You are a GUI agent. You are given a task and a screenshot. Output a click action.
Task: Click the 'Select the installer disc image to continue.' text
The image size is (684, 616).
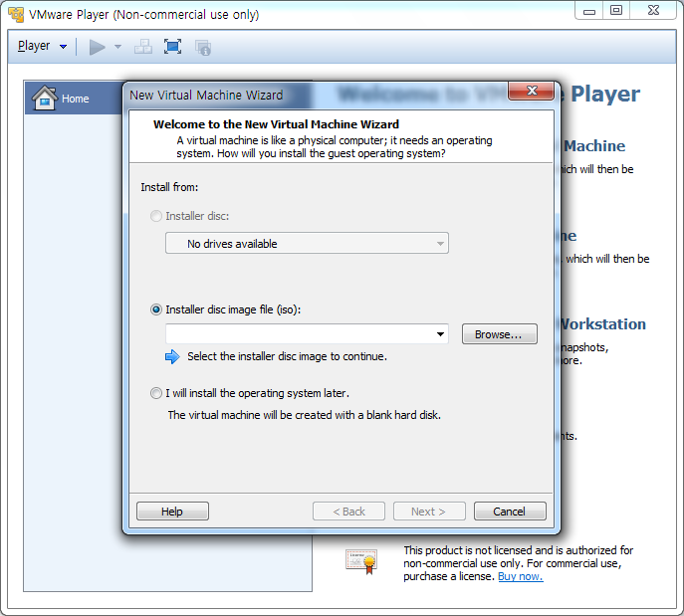point(287,356)
